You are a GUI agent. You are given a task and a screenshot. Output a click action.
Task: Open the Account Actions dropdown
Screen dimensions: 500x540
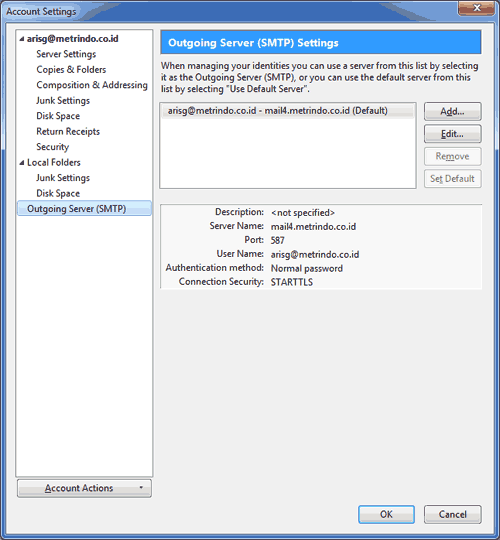[84, 488]
